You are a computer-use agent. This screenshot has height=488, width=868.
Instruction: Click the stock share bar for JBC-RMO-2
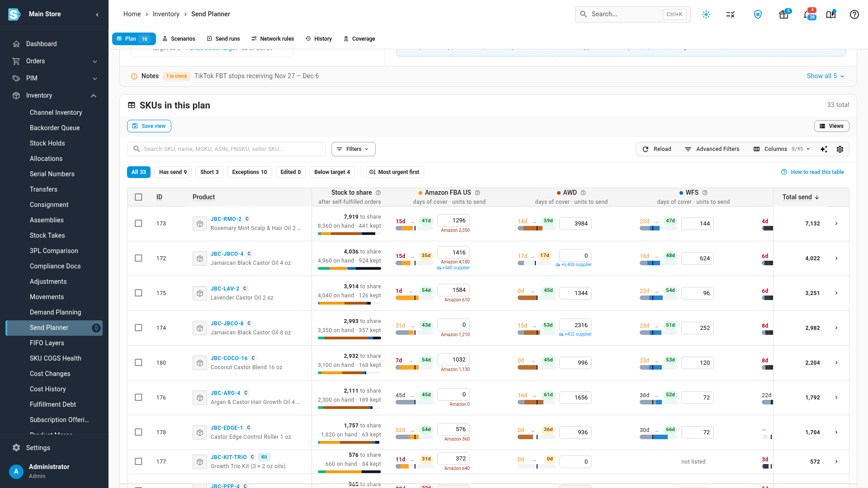coord(349,234)
